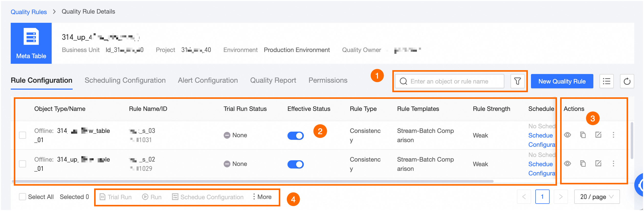Click the list view settings icon
644x211 pixels.
606,81
